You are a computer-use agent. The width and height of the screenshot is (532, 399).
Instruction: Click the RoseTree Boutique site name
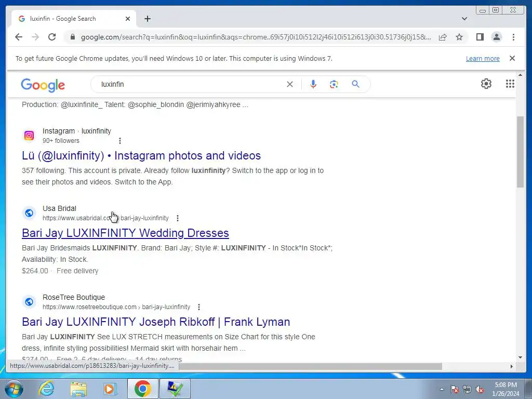pos(74,297)
